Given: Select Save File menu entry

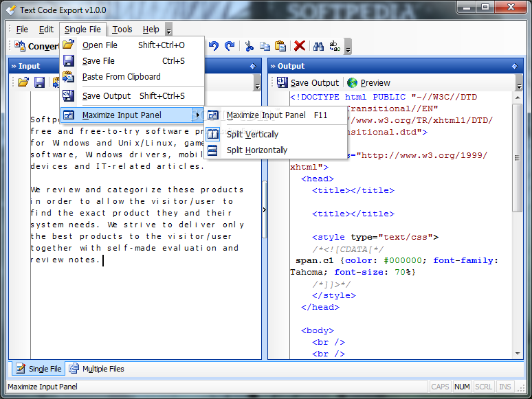Looking at the screenshot, I should (133, 61).
